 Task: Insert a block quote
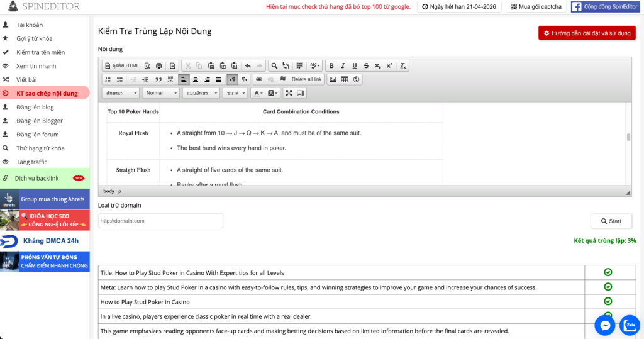tap(158, 79)
